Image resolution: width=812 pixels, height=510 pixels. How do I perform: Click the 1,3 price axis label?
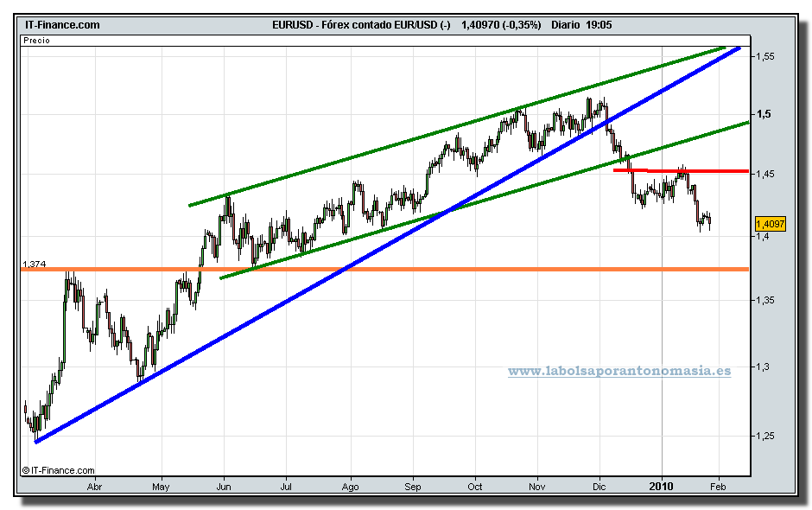pos(762,367)
